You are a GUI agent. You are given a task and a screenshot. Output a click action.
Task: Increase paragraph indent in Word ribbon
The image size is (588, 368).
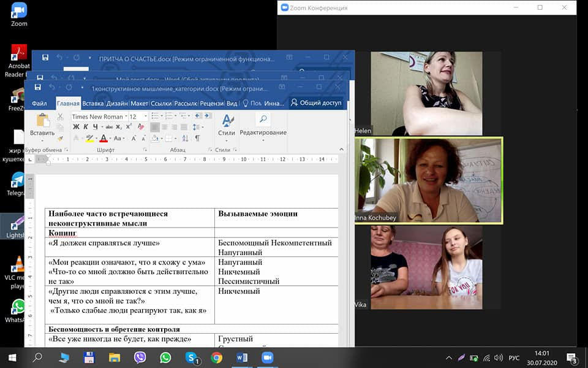pyautogui.click(x=208, y=116)
